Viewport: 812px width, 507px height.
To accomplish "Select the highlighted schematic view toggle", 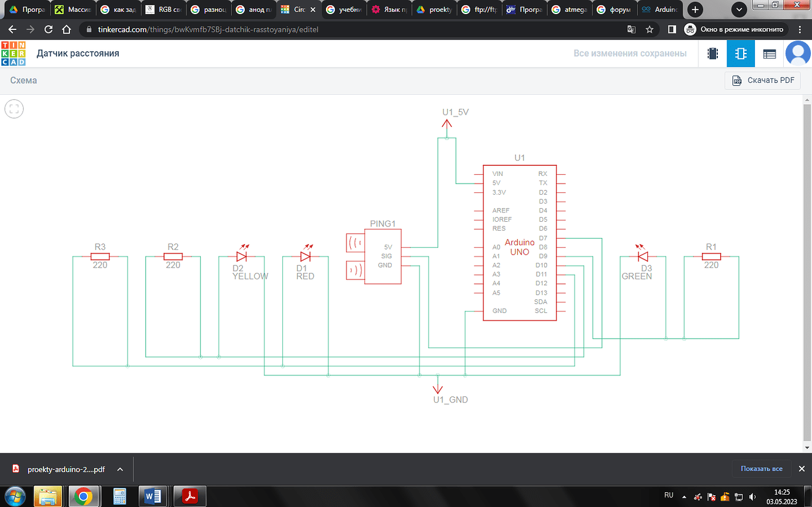I will pos(741,53).
